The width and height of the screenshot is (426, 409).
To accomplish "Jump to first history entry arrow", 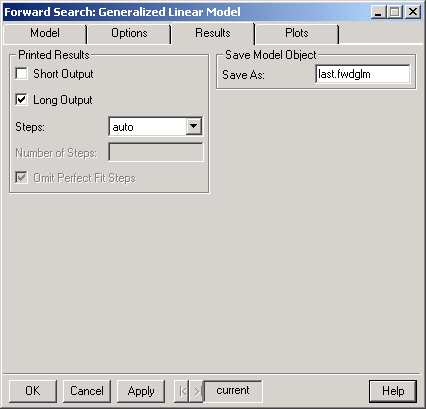I will (182, 391).
